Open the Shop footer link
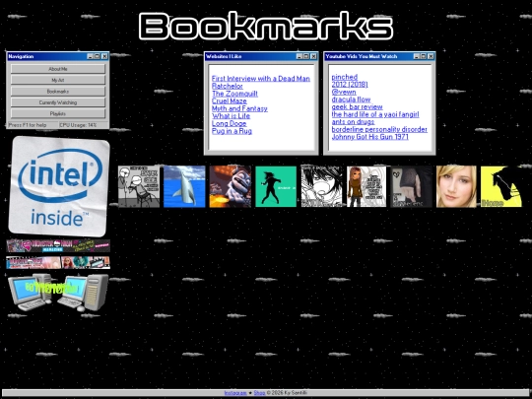The width and height of the screenshot is (532, 399). click(x=259, y=393)
